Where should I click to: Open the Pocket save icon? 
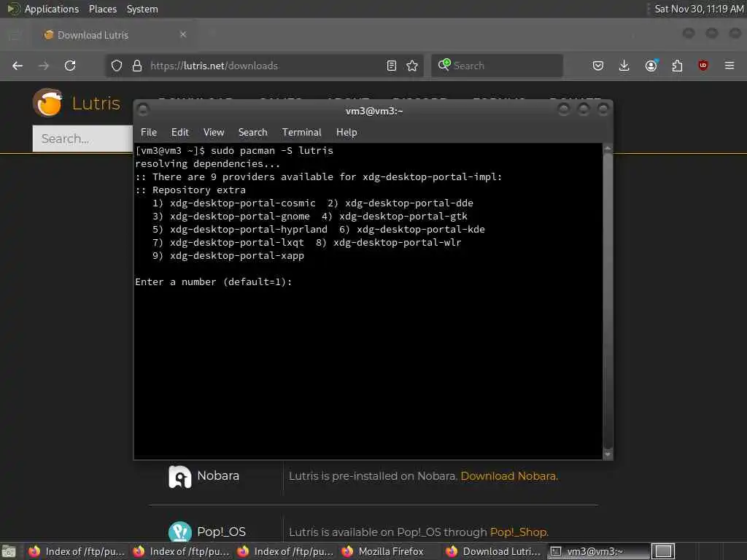click(x=598, y=66)
